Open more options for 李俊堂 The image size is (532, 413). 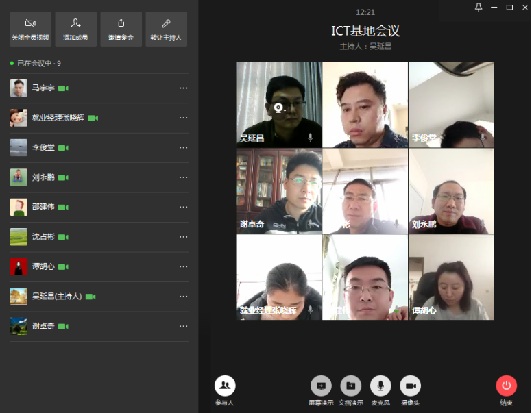183,147
